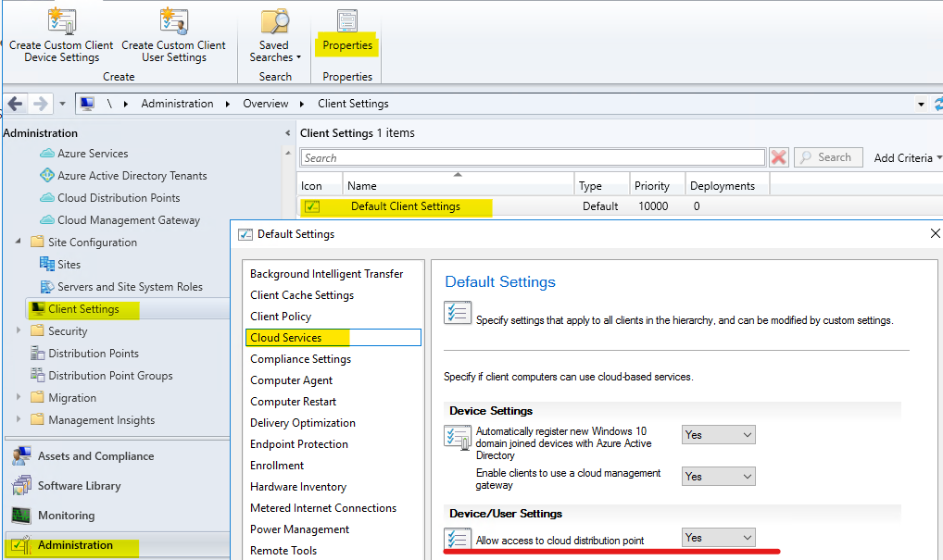Viewport: 943px width, 560px height.
Task: Open the Allow access to cloud distribution point dropdown
Action: 718,537
